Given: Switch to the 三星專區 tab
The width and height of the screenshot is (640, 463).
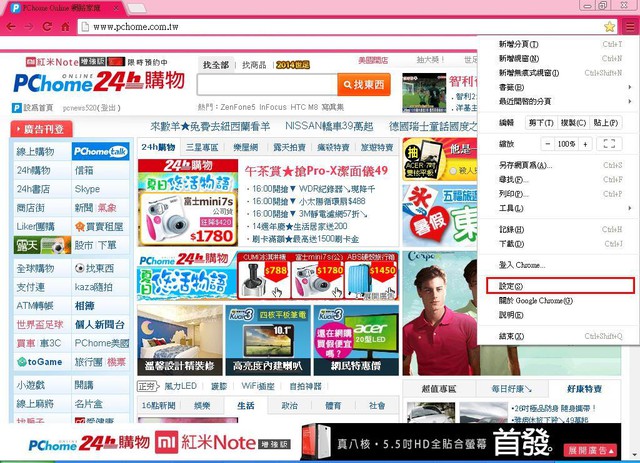Looking at the screenshot, I should point(202,147).
